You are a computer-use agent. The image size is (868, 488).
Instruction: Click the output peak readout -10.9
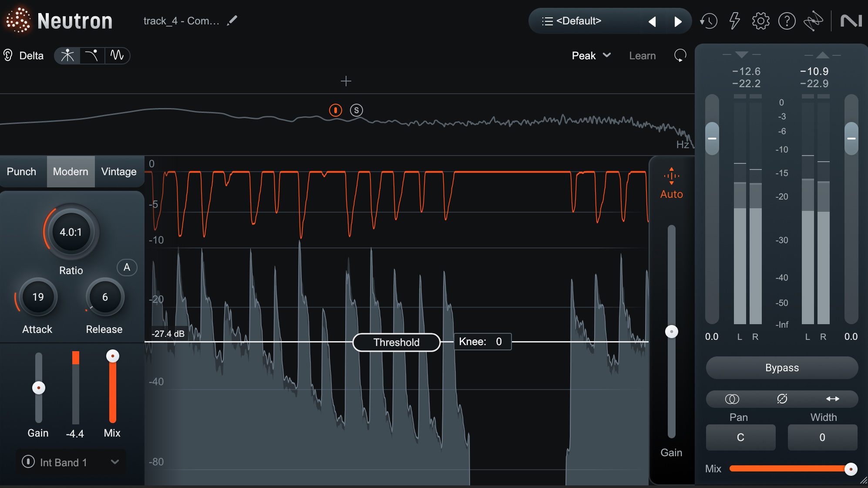pyautogui.click(x=814, y=71)
